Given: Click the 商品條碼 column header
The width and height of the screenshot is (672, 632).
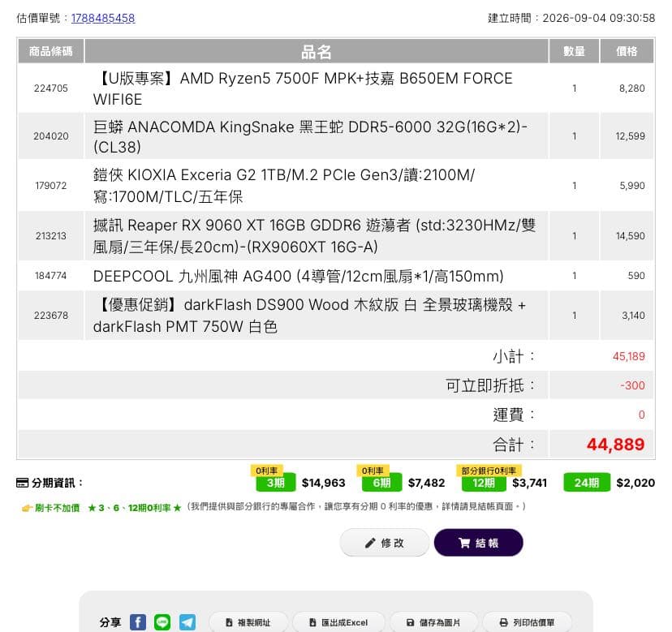Looking at the screenshot, I should [51, 51].
